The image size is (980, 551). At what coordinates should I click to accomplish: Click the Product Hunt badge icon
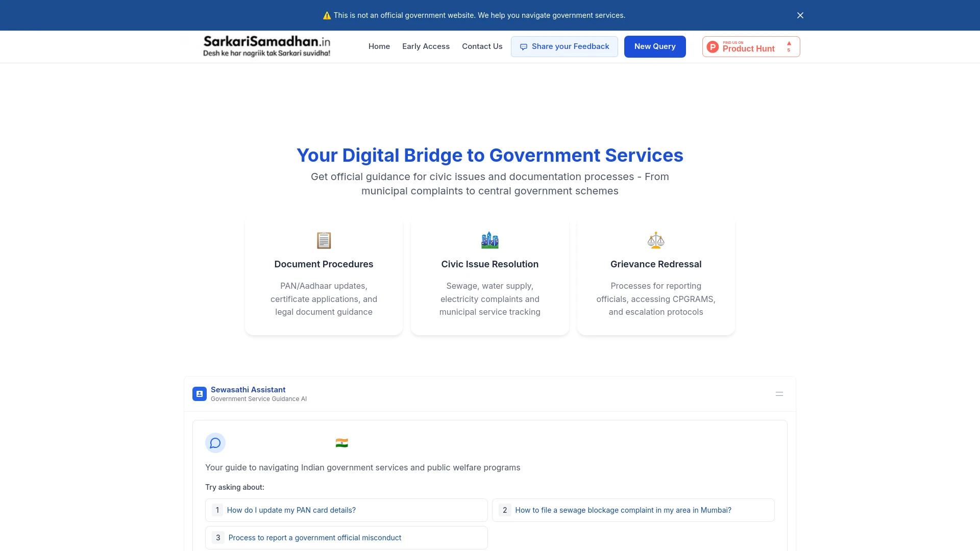(713, 46)
